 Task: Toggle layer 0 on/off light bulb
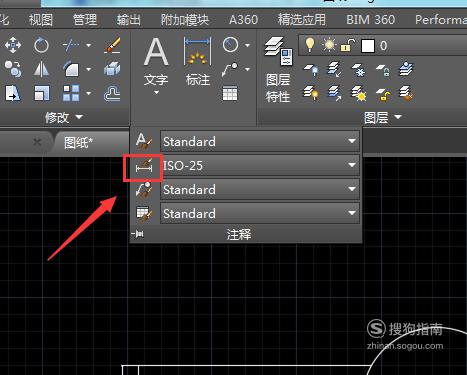tap(310, 45)
